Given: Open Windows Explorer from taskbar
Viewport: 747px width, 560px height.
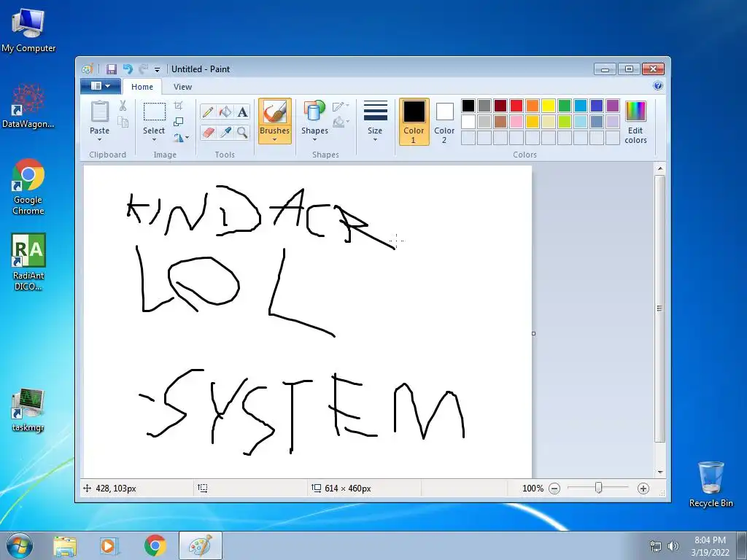Looking at the screenshot, I should 65,546.
